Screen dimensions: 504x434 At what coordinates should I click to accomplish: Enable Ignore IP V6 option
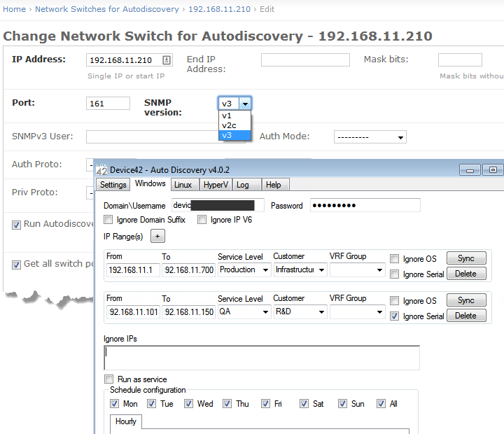point(202,220)
